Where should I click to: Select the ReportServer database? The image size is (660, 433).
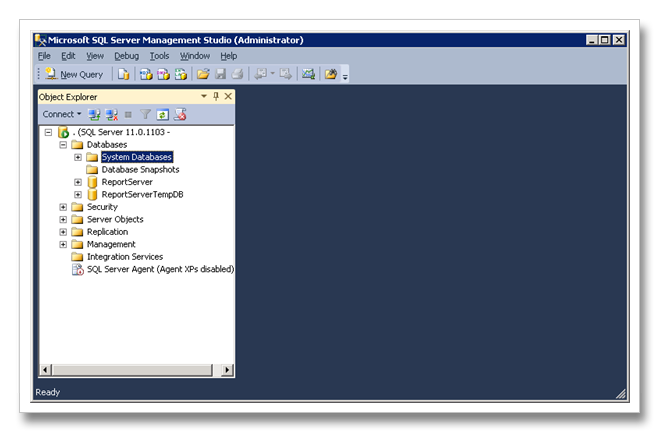[x=127, y=182]
